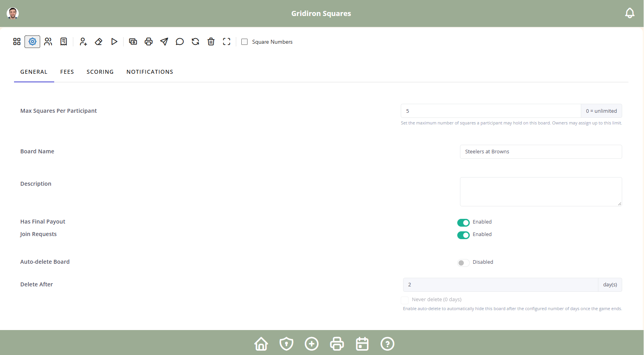Open help question mark in footer
This screenshot has width=644, height=355.
[x=387, y=344]
